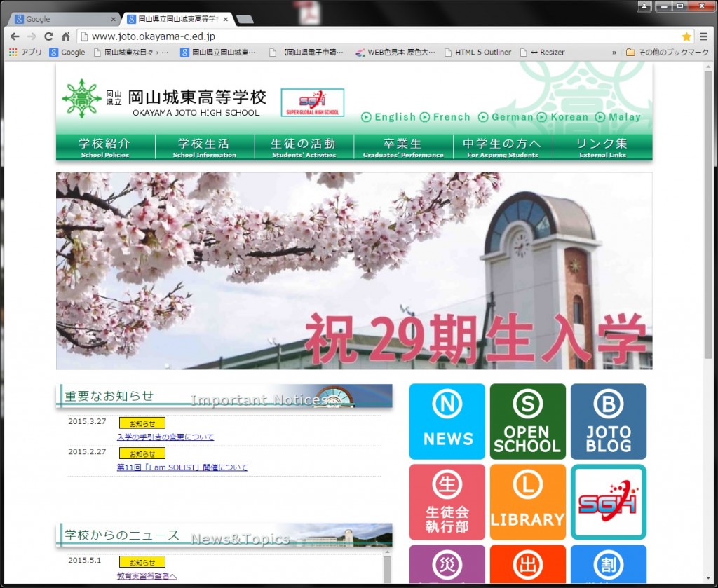
Task: Click the browser Back arrow
Action: click(x=15, y=36)
